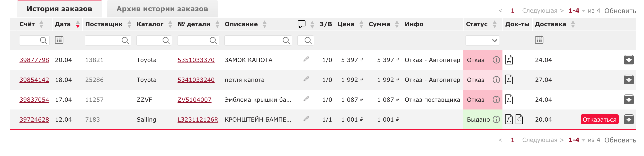This screenshot has height=156, width=644.
Task: Open part number link 5351033370
Action: point(196,60)
